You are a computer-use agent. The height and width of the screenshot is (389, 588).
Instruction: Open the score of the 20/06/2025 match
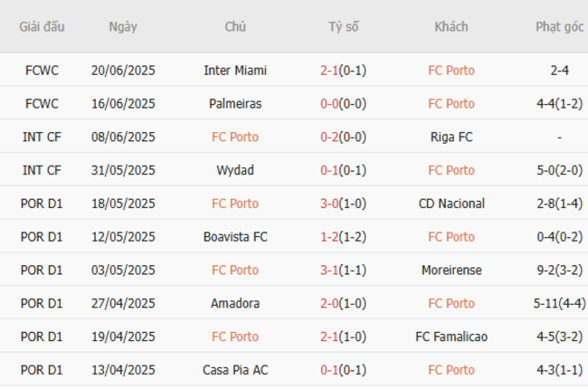[343, 71]
